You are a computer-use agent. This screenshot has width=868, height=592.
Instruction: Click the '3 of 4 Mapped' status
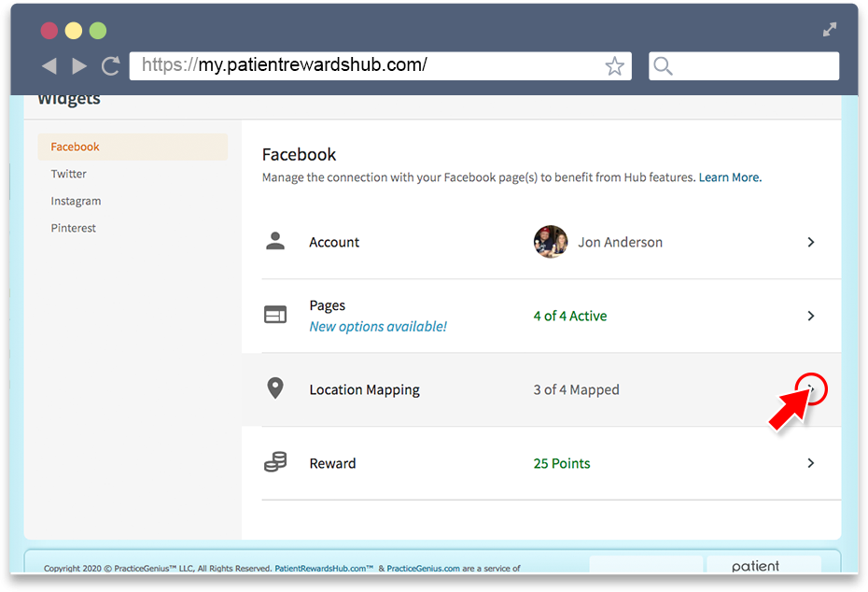click(576, 390)
